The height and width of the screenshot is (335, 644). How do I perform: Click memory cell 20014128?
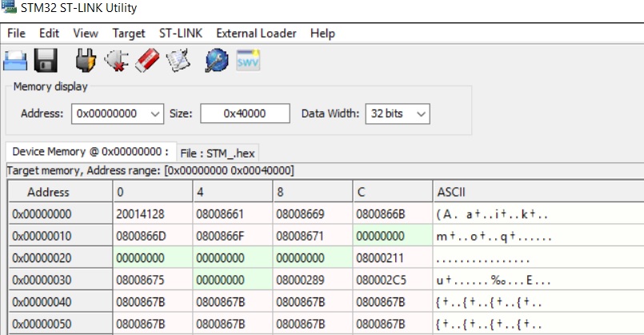[152, 214]
